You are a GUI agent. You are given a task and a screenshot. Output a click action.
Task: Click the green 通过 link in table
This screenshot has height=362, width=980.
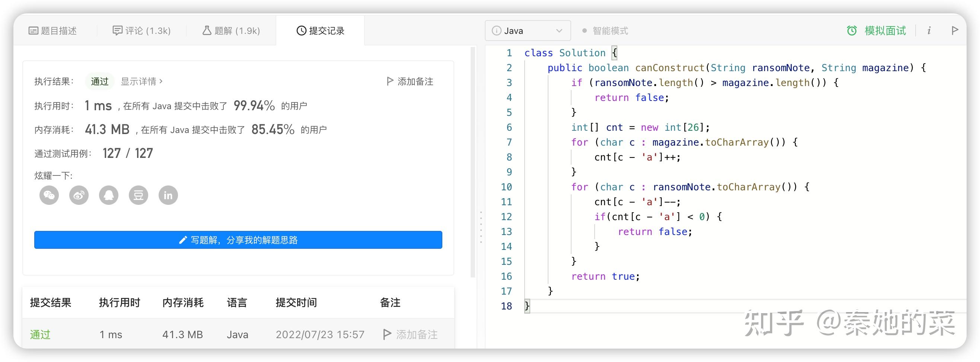[39, 334]
